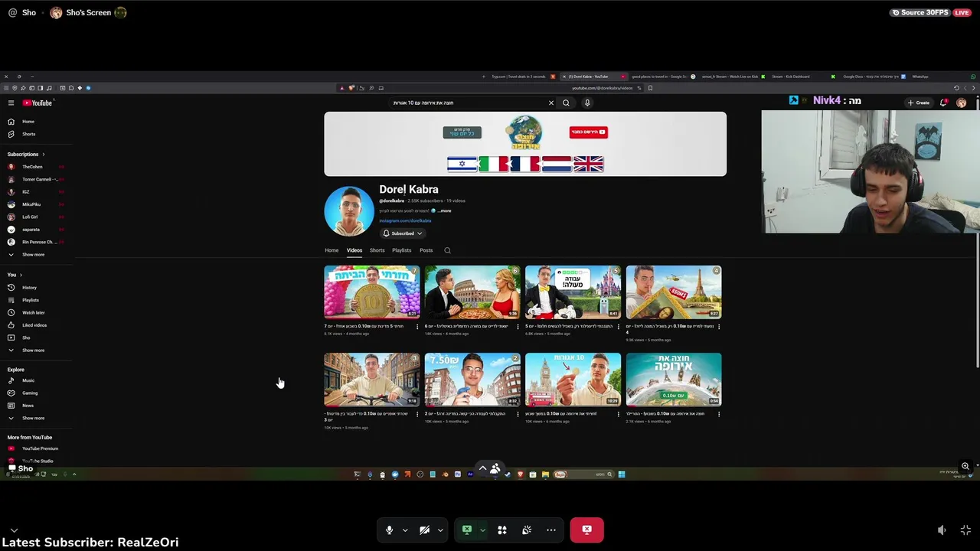Toggle screen sharing in call controls
This screenshot has height=551, width=980.
click(466, 530)
